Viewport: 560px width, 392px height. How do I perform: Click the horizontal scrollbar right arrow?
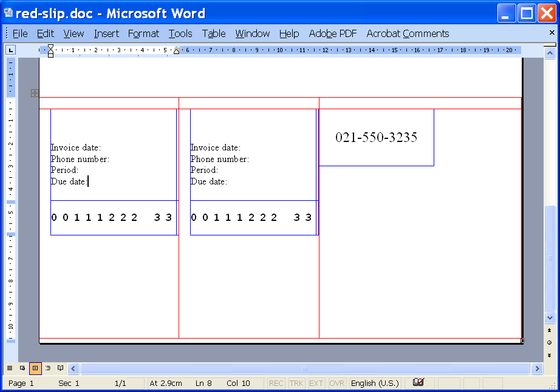537,368
